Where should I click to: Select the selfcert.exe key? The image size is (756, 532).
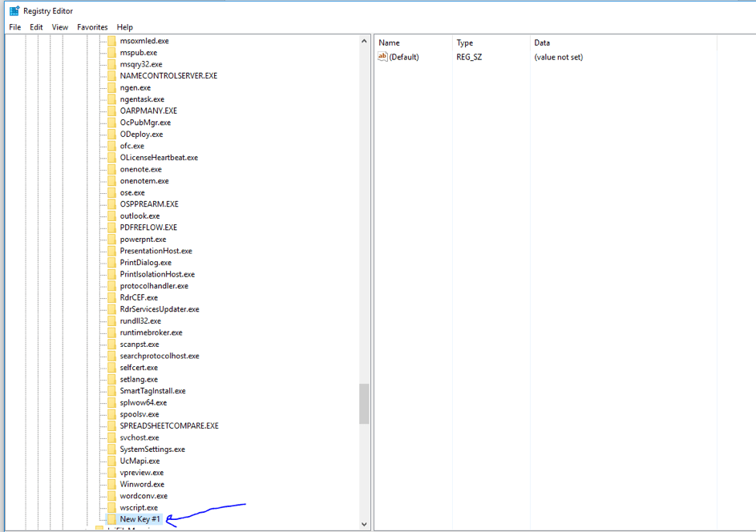[x=139, y=368]
